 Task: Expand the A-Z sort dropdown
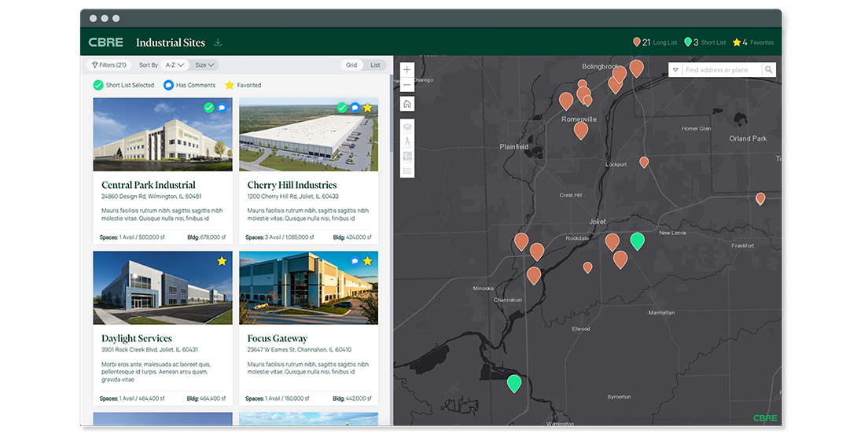point(175,65)
